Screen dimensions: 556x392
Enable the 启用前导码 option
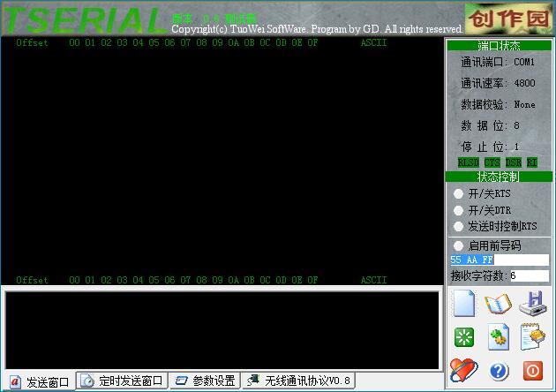click(x=458, y=245)
